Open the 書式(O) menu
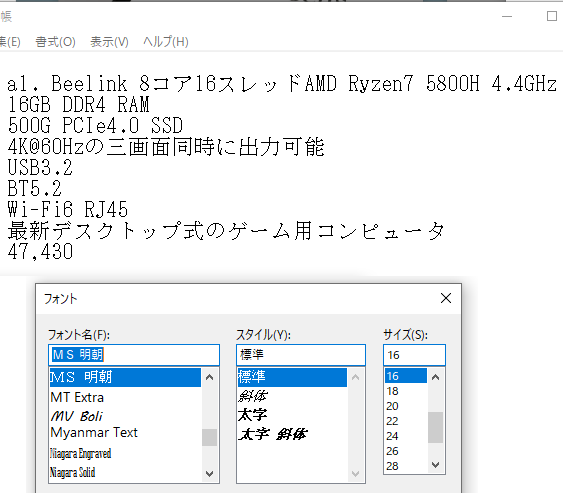The image size is (563, 493). tap(55, 42)
